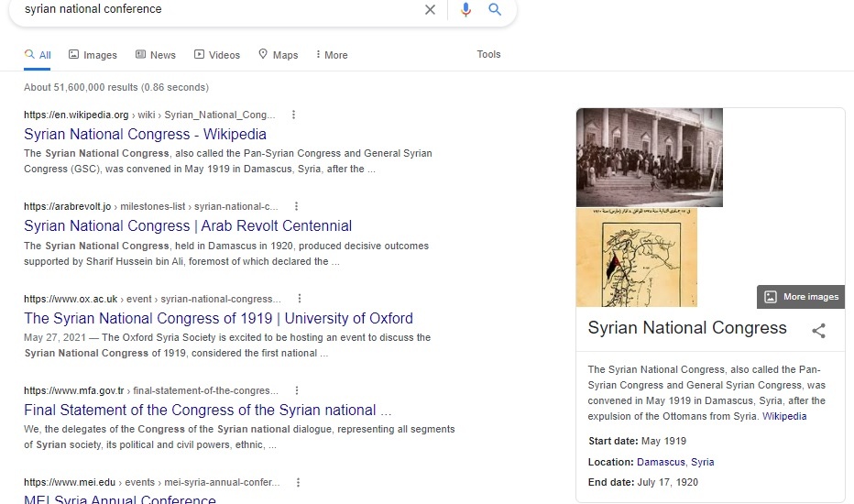854x504 pixels.
Task: Follow the Damascus location link
Action: pyautogui.click(x=661, y=462)
